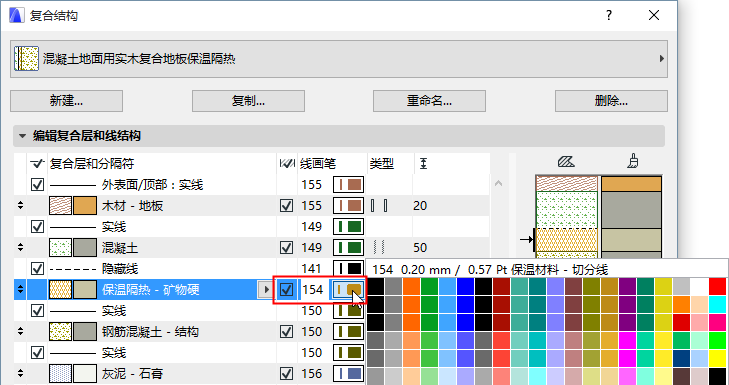The image size is (729, 385).
Task: Click the thickness column header icon
Action: [x=423, y=164]
